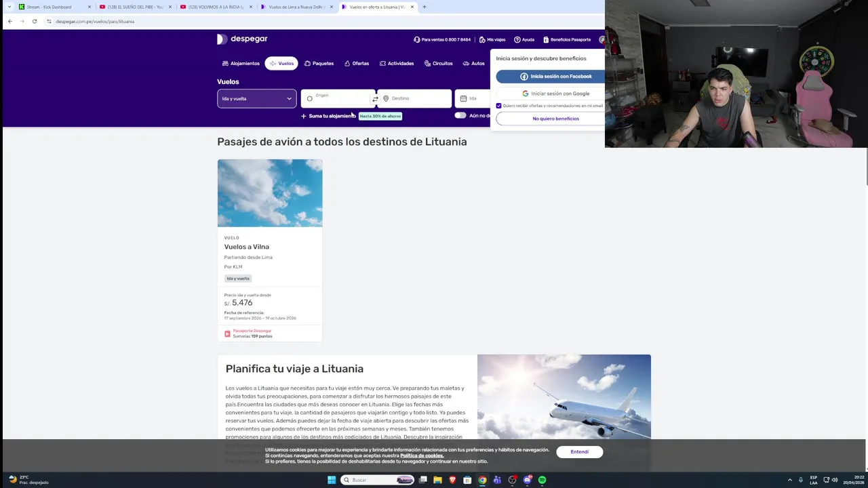Go to the Actividades category
Viewport: 868px width, 488px height.
click(x=397, y=63)
